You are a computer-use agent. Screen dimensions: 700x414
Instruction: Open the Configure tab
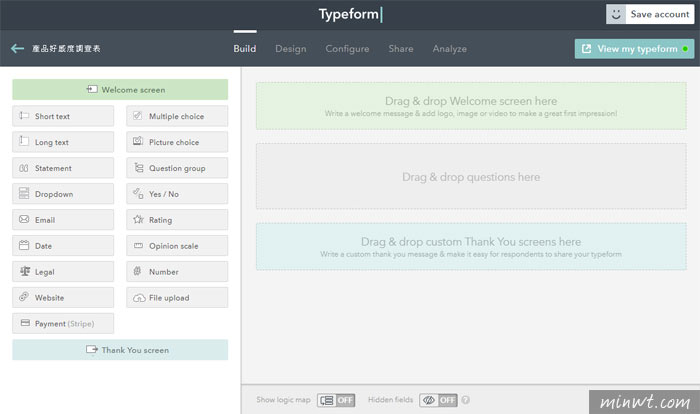coord(347,49)
